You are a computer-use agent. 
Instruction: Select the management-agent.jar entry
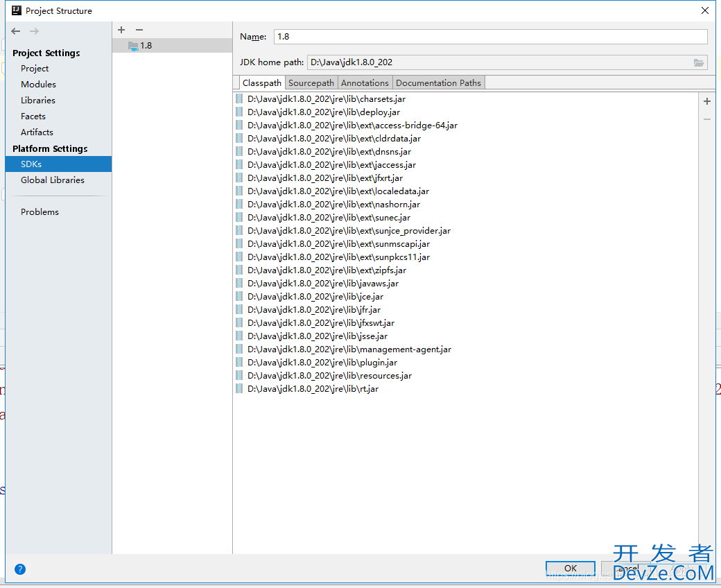[349, 349]
